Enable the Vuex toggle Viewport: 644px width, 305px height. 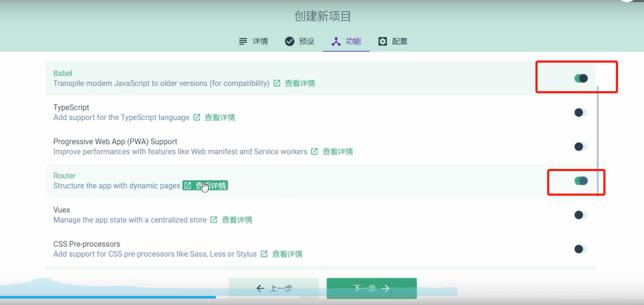pyautogui.click(x=581, y=215)
